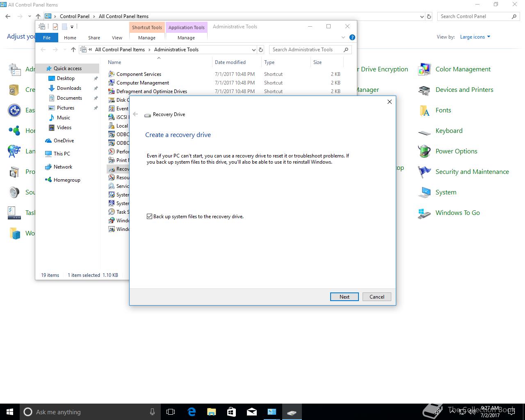Click the Recovery Drive back arrow
The image size is (525, 420).
pyautogui.click(x=135, y=114)
